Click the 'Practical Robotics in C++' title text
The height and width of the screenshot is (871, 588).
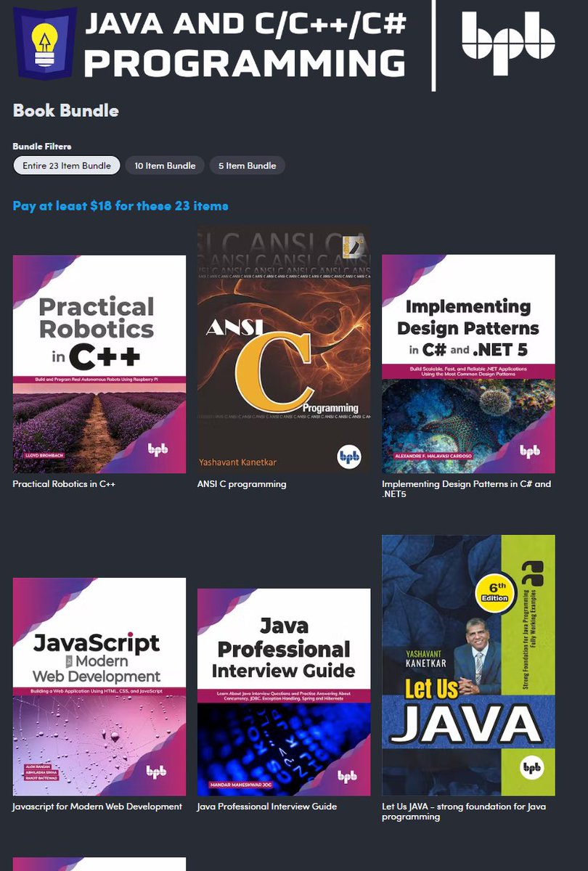point(64,484)
